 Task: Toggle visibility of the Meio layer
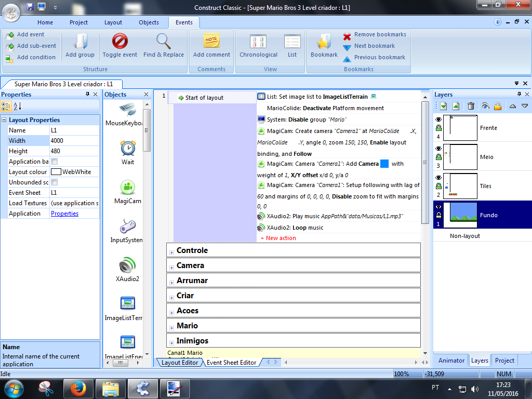click(438, 149)
